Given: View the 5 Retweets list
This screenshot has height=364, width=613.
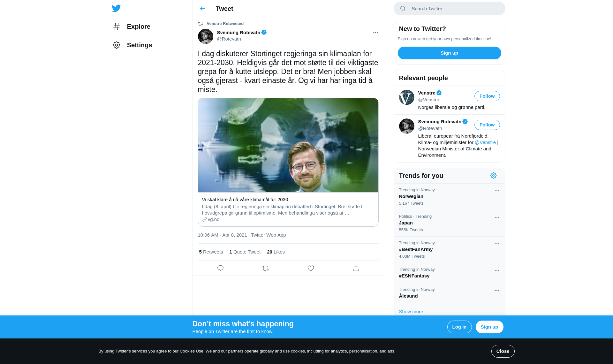Looking at the screenshot, I should [211, 252].
